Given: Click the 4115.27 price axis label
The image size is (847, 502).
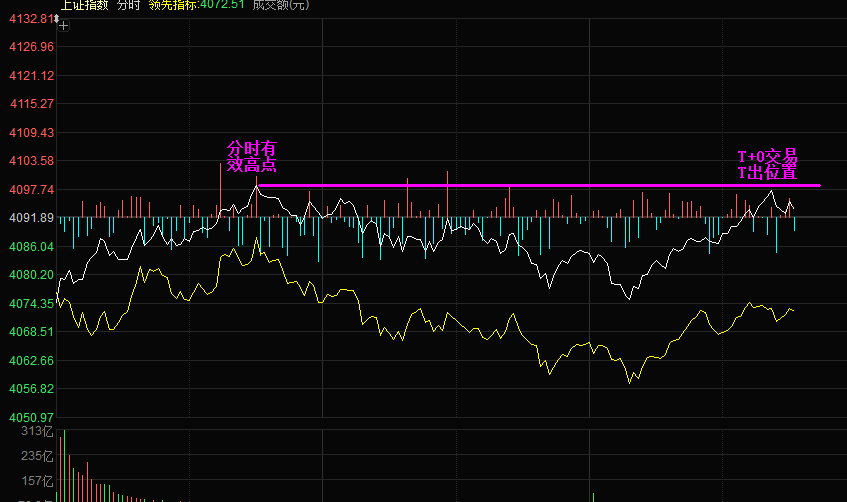Looking at the screenshot, I should (31, 104).
